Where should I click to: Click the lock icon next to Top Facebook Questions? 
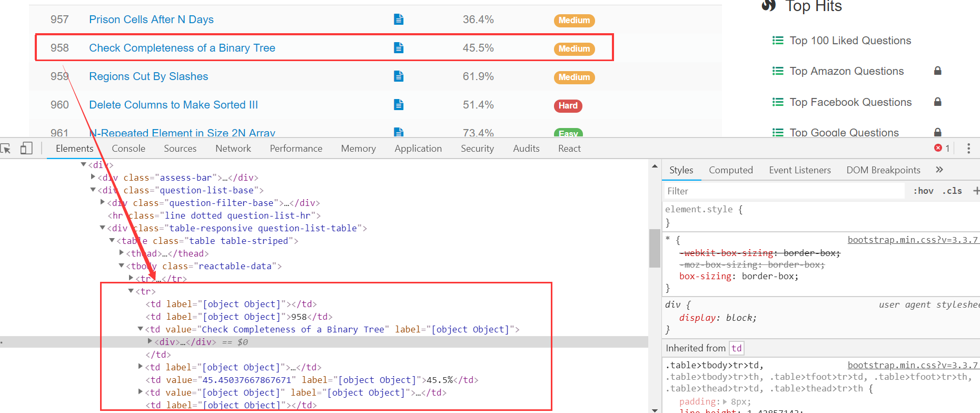point(937,102)
